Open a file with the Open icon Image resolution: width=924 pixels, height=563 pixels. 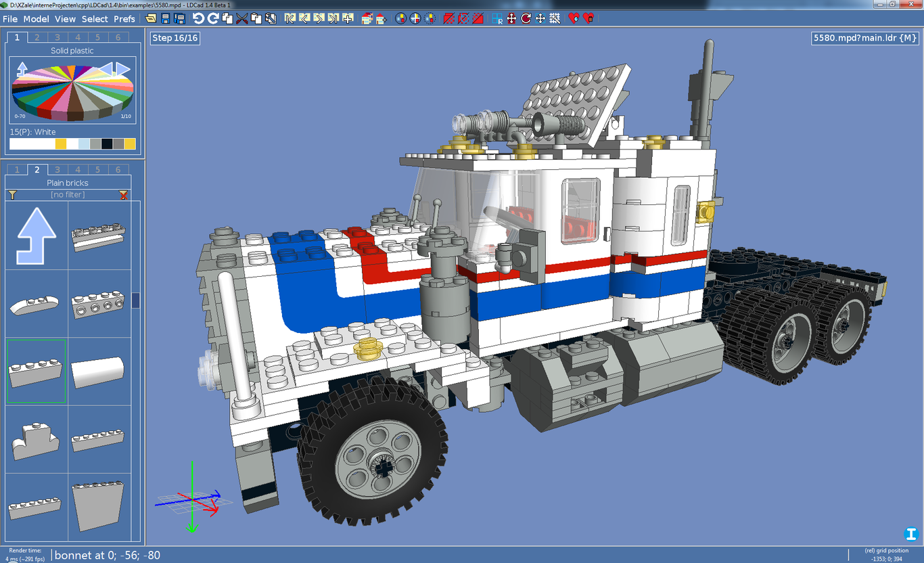151,19
